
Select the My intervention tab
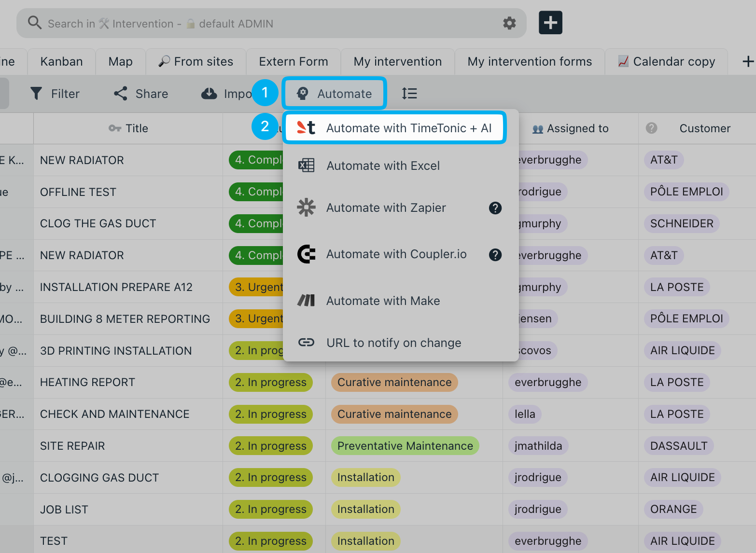point(398,62)
